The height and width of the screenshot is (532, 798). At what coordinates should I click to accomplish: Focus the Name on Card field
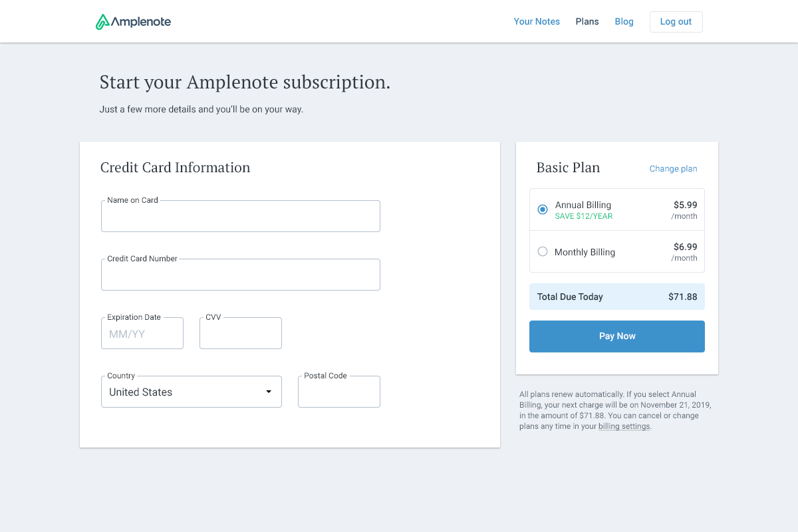coord(240,217)
